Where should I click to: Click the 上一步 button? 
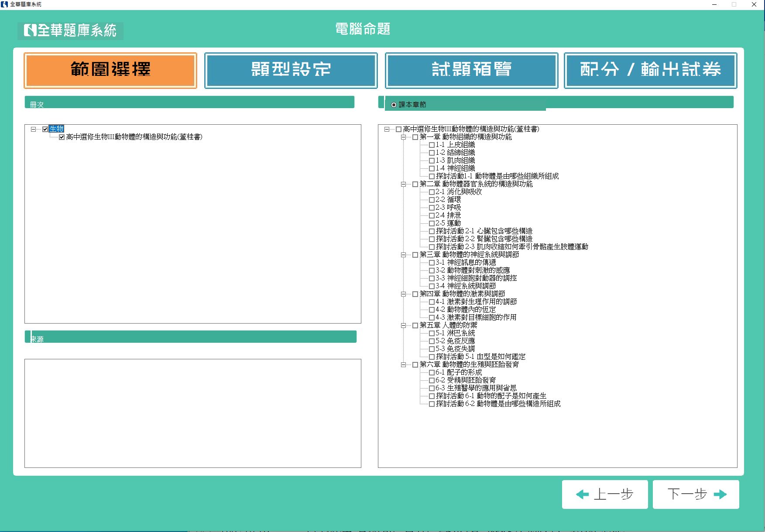point(605,494)
